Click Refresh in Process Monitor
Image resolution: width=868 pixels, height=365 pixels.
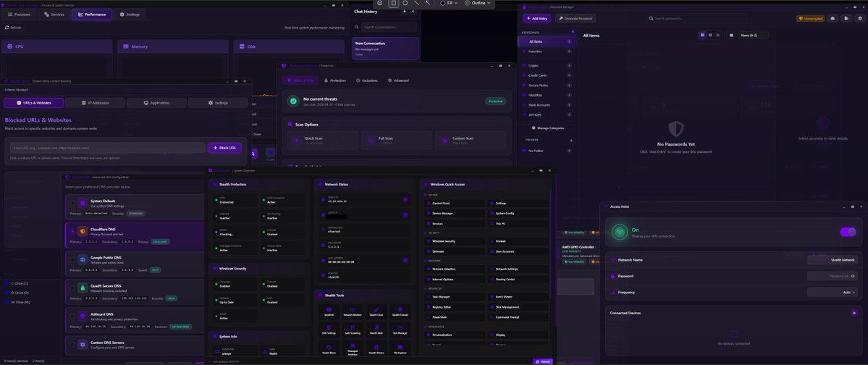[x=13, y=27]
